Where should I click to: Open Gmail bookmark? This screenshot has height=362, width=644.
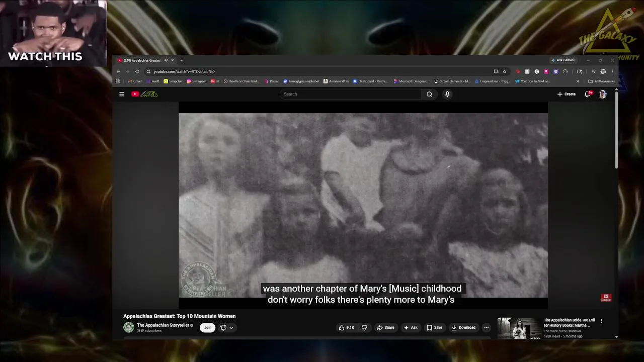tap(134, 81)
